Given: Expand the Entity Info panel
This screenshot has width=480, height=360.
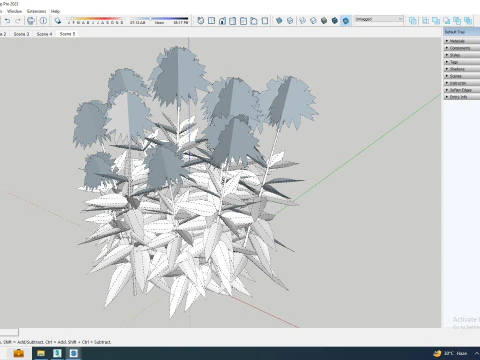Looking at the screenshot, I should [x=462, y=97].
